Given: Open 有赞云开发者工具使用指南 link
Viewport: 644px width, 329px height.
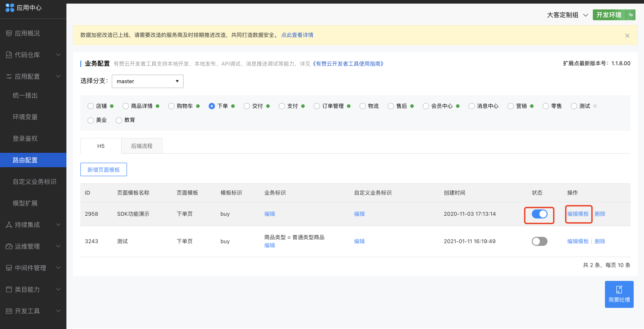Looking at the screenshot, I should [x=348, y=64].
